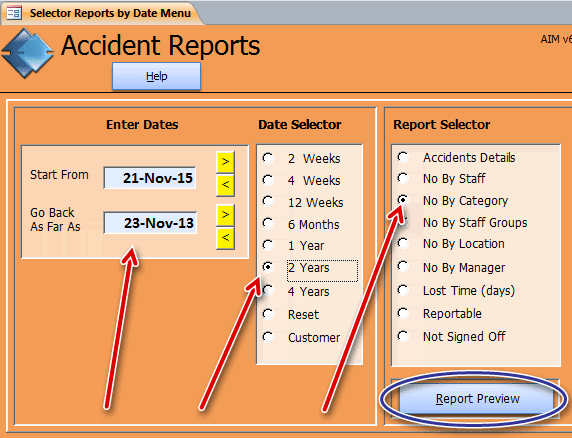Click the form icon in the tab header
The height and width of the screenshot is (438, 572).
[14, 13]
